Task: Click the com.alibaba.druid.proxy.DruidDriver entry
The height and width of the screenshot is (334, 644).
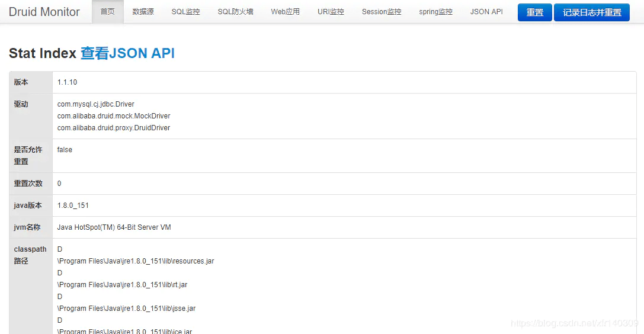Action: [113, 128]
